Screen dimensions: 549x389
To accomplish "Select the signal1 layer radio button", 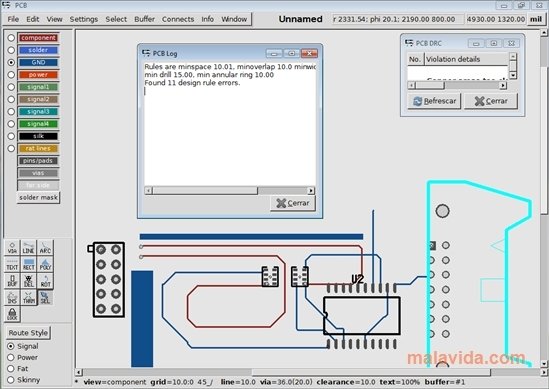I will pos(11,87).
